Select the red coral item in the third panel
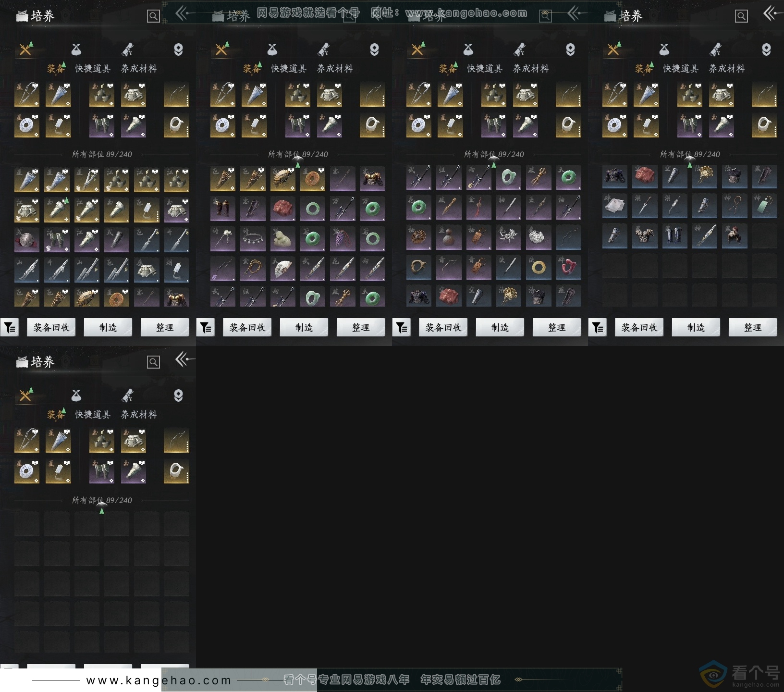784x692 pixels. click(568, 268)
